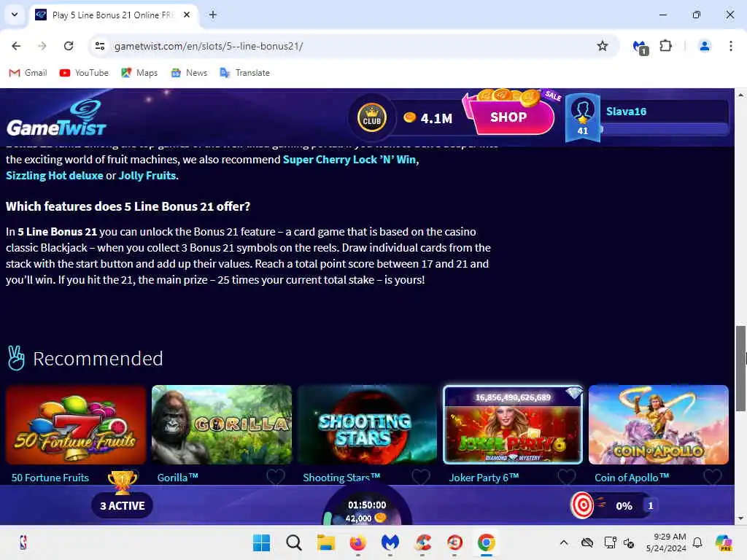Open the 50 Fortune Fruits game thumbnail
This screenshot has height=560, width=747.
click(x=76, y=424)
